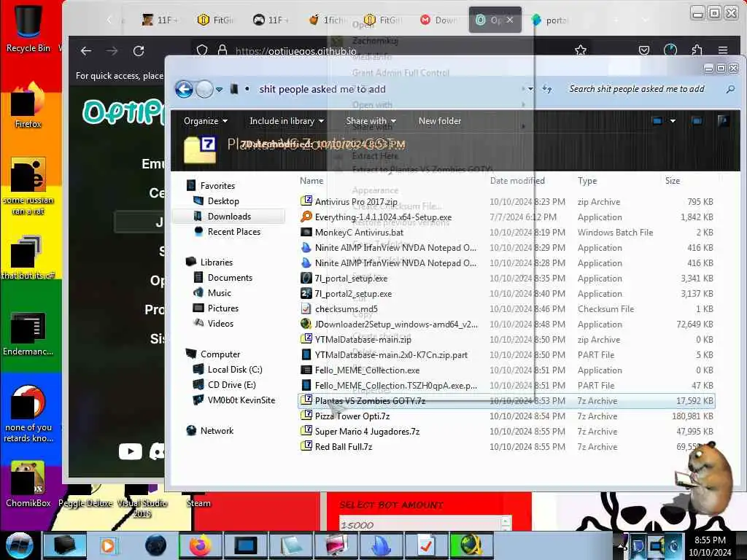The height and width of the screenshot is (560, 747).
Task: Select Downloads in the Favorites list
Action: pos(228,216)
